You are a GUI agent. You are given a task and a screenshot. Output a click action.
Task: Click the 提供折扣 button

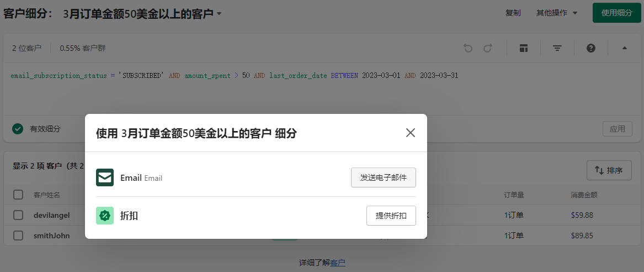(391, 216)
